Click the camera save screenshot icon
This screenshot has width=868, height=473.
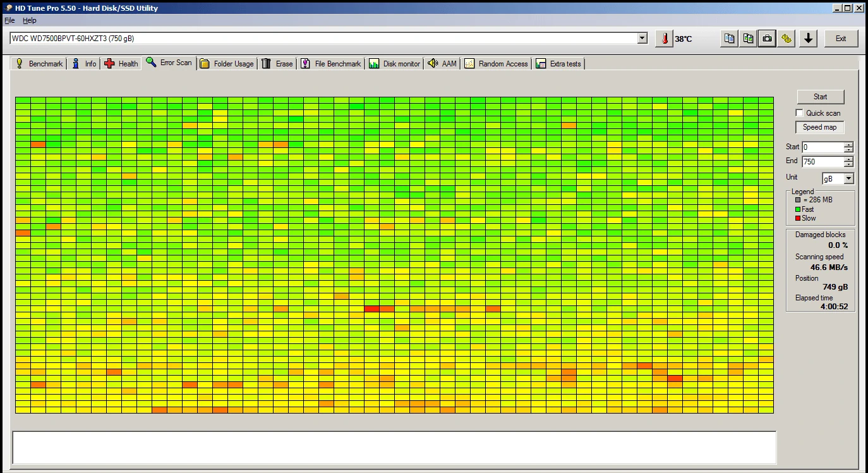coord(767,39)
